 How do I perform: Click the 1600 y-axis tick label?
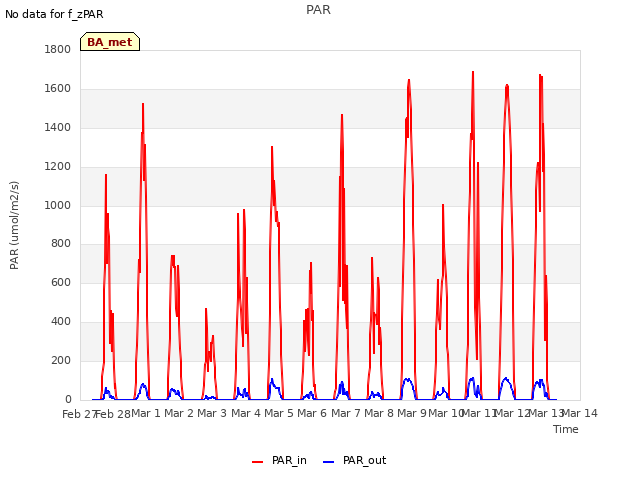click(x=58, y=89)
